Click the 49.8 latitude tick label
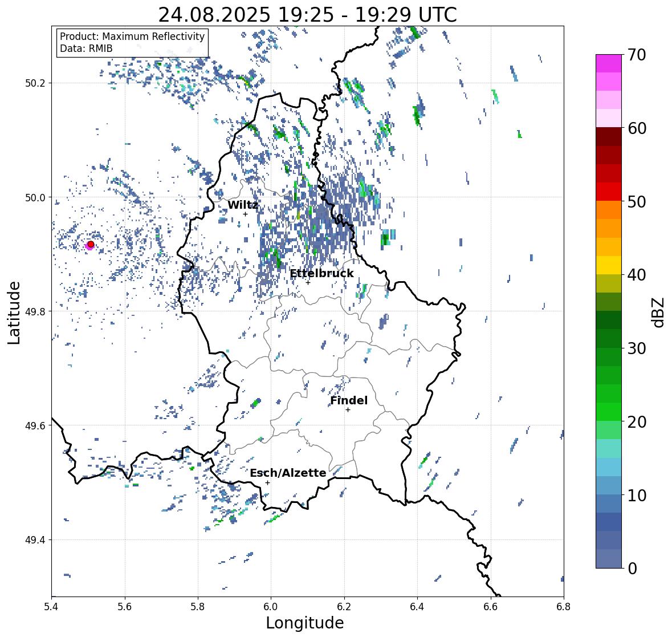The height and width of the screenshot is (637, 672). tap(35, 311)
